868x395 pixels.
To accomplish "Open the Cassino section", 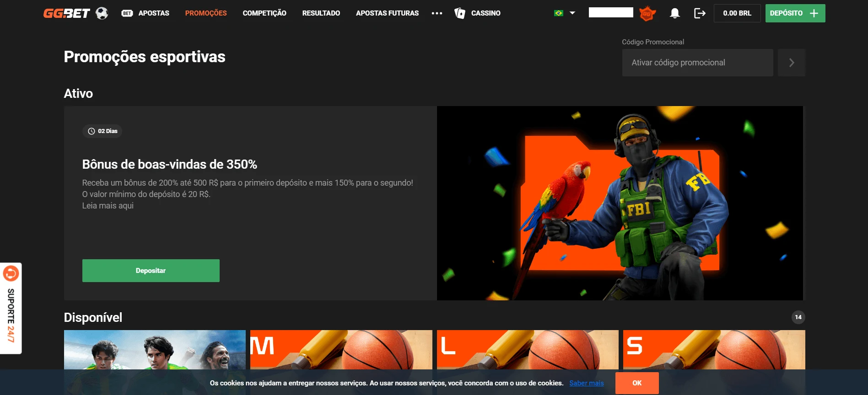I will tap(486, 13).
